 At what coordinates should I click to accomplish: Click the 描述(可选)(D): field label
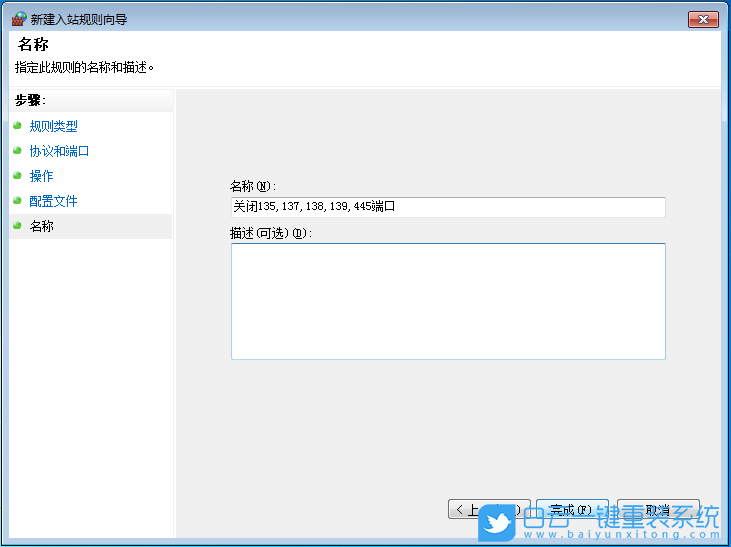[271, 233]
